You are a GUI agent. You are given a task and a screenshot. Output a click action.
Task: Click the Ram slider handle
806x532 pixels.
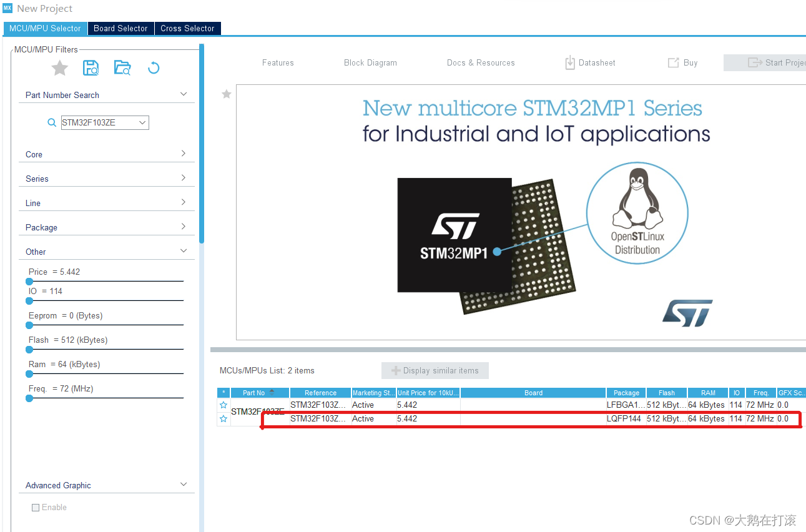click(x=29, y=374)
